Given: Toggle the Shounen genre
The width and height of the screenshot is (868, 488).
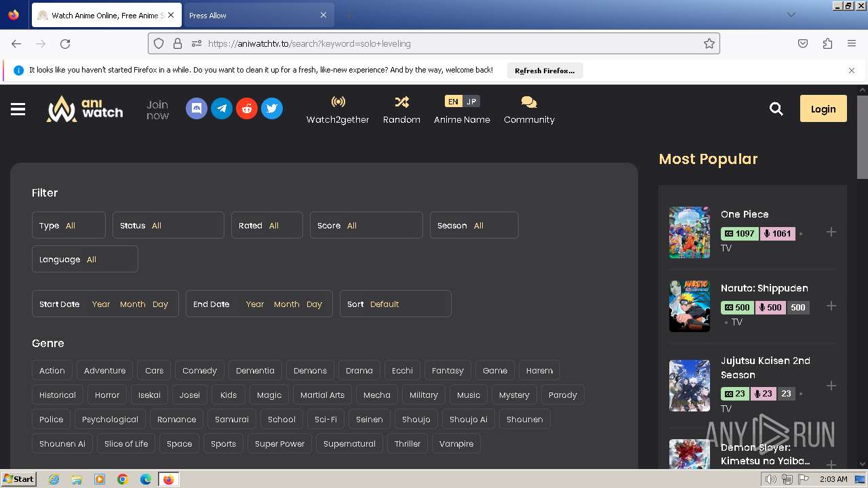Looking at the screenshot, I should click(x=525, y=420).
